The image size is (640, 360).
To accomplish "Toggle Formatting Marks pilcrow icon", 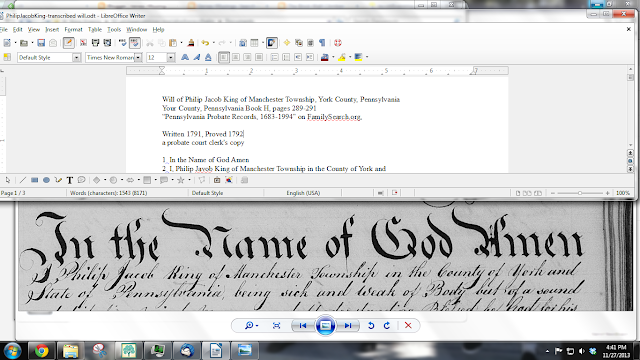I will (x=322, y=43).
